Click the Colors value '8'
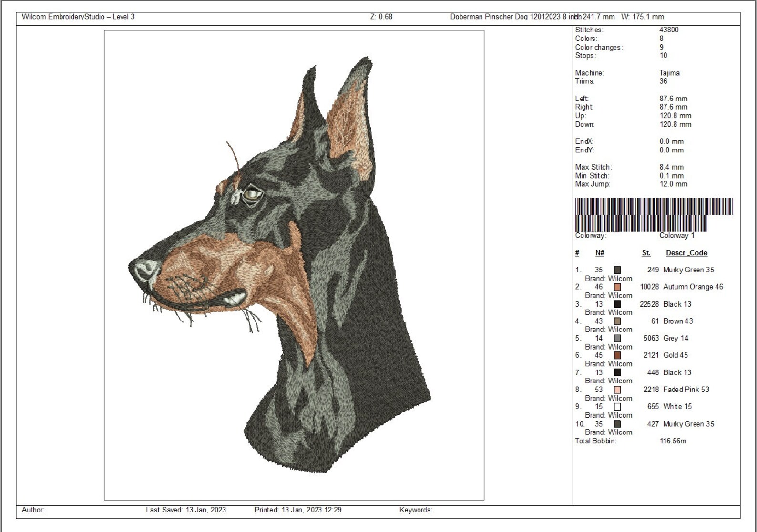This screenshot has height=532, width=757. 661,39
